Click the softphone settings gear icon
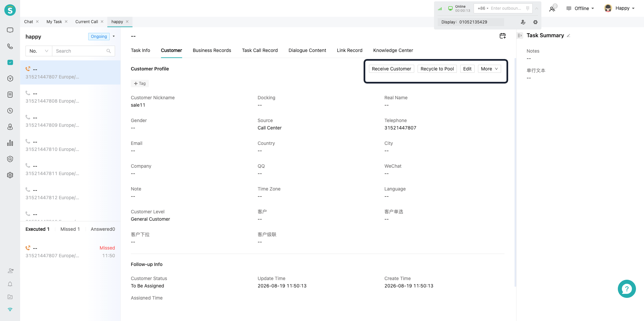This screenshot has height=321, width=644. (x=535, y=22)
